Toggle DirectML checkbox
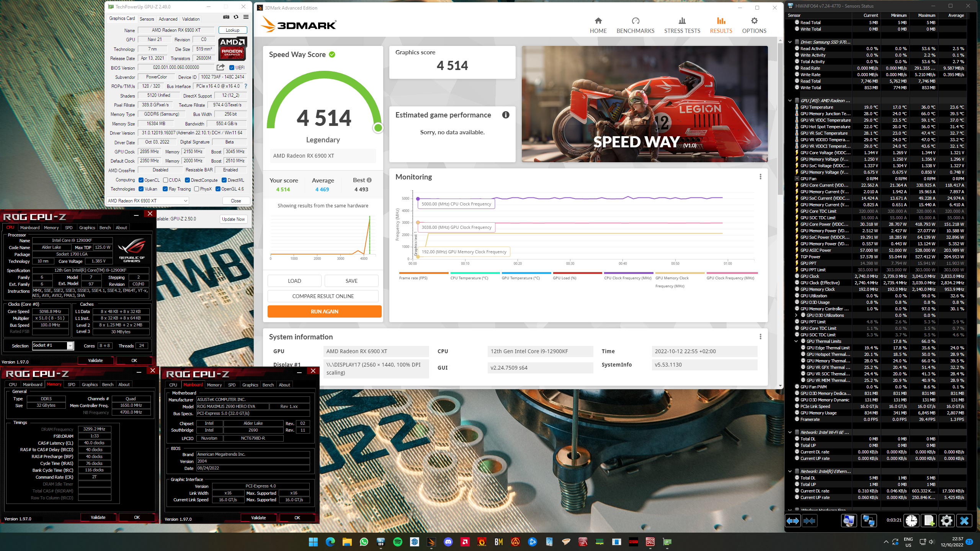Screen dimensions: 980x551 224,180
